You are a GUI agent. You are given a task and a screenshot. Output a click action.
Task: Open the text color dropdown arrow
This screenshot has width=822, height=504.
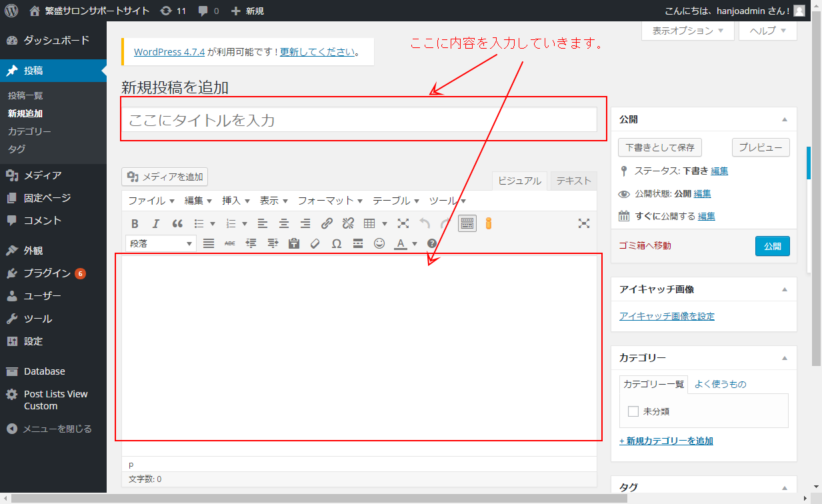[x=415, y=244]
